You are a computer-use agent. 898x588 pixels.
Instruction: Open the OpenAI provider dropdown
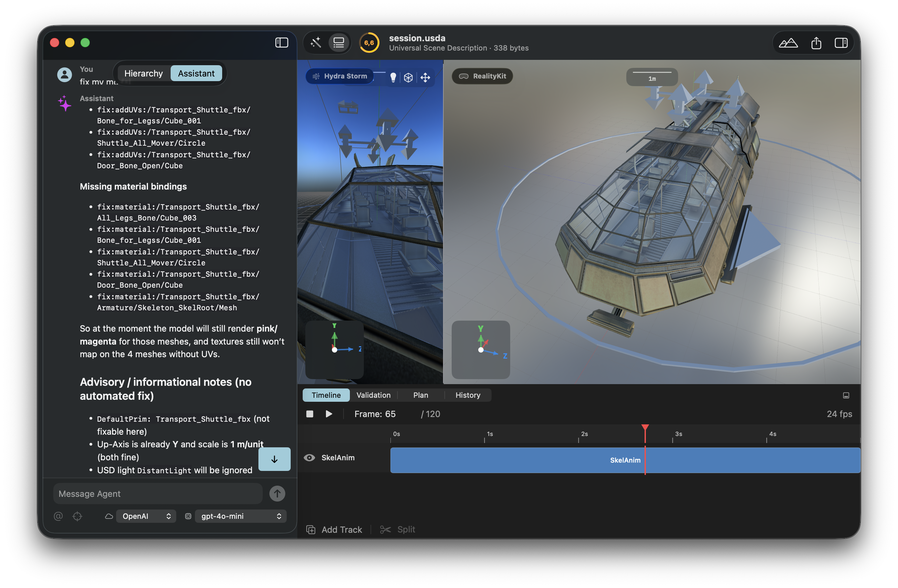point(146,516)
